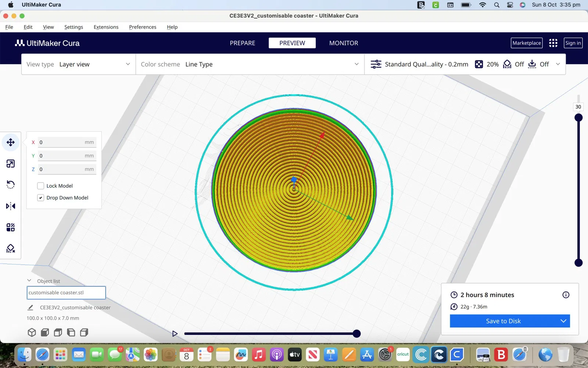The width and height of the screenshot is (588, 368).
Task: Click the build plate adhesion icon
Action: point(532,64)
